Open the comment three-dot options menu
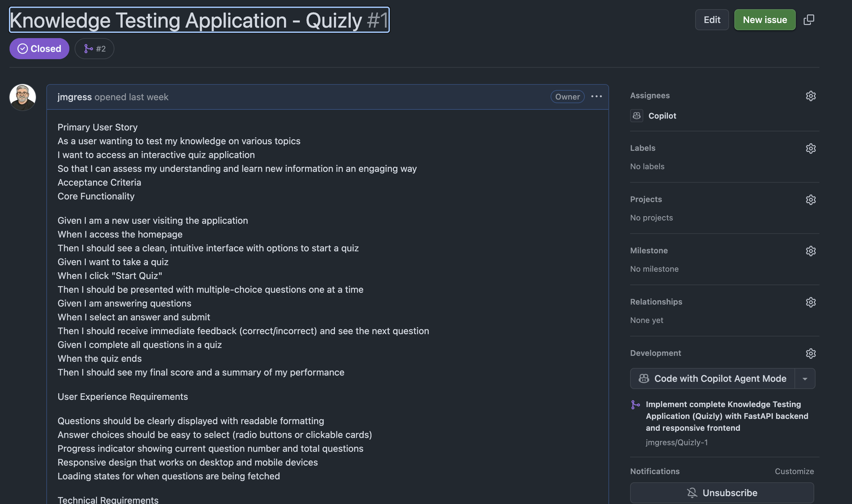Viewport: 852px width, 504px height. (x=597, y=97)
